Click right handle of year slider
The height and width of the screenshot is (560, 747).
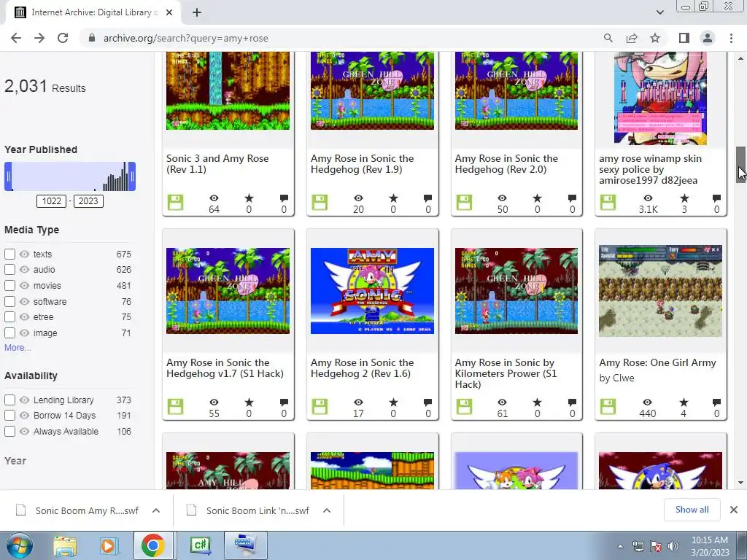pyautogui.click(x=133, y=176)
